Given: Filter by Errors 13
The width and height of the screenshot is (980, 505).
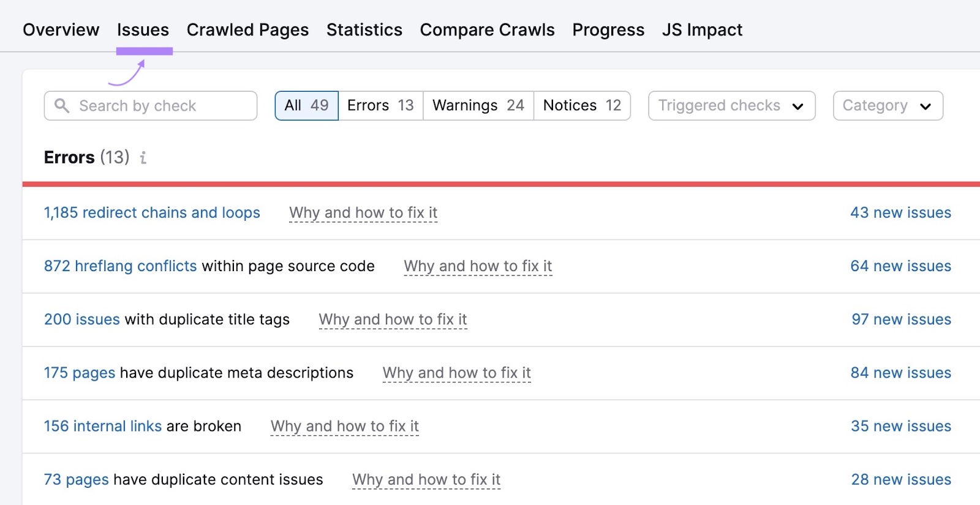Looking at the screenshot, I should 380,106.
